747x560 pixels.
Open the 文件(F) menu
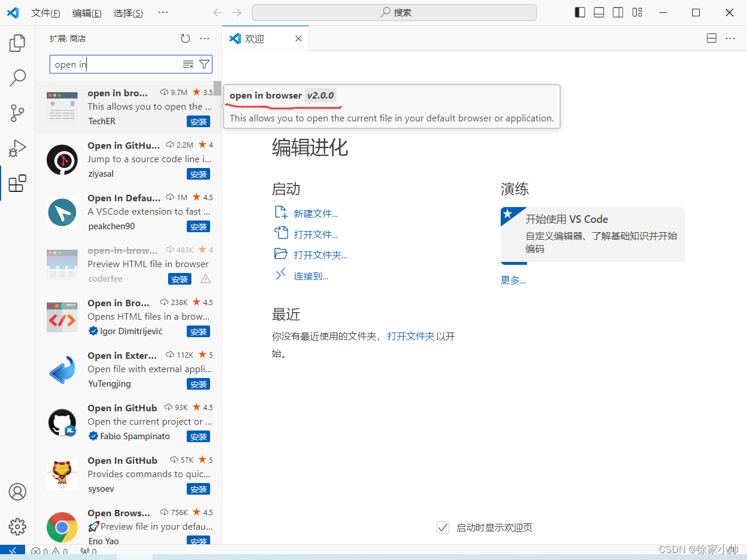click(46, 13)
